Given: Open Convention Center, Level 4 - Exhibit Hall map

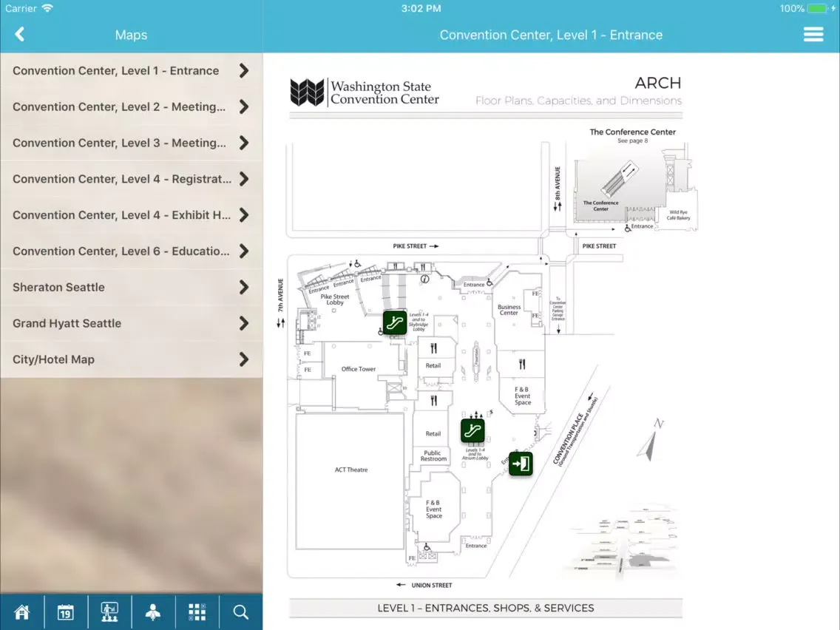Looking at the screenshot, I should point(132,215).
